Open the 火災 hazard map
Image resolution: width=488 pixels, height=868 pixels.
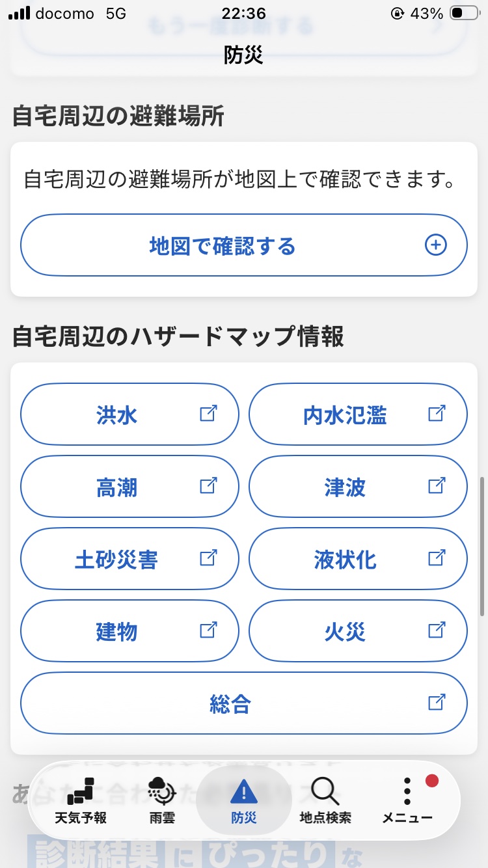358,631
